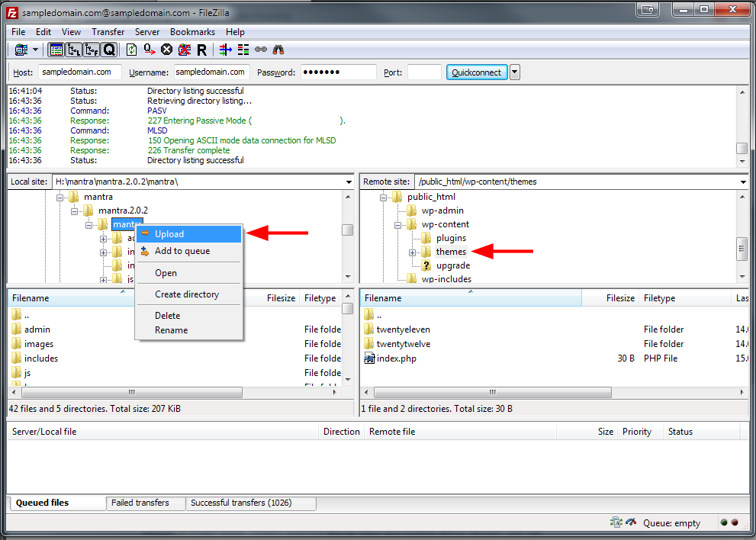This screenshot has height=540, width=756.
Task: Click the Priority column header in queue
Action: [640, 432]
